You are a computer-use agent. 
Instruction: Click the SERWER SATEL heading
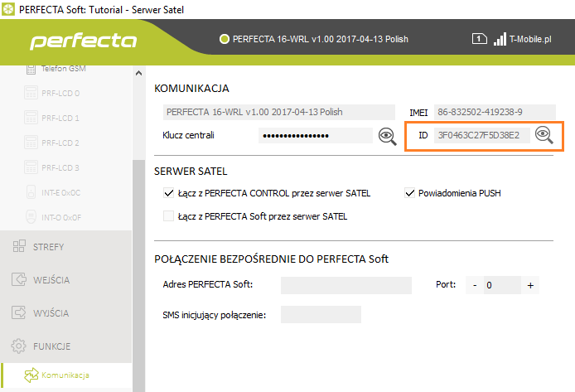pyautogui.click(x=191, y=172)
